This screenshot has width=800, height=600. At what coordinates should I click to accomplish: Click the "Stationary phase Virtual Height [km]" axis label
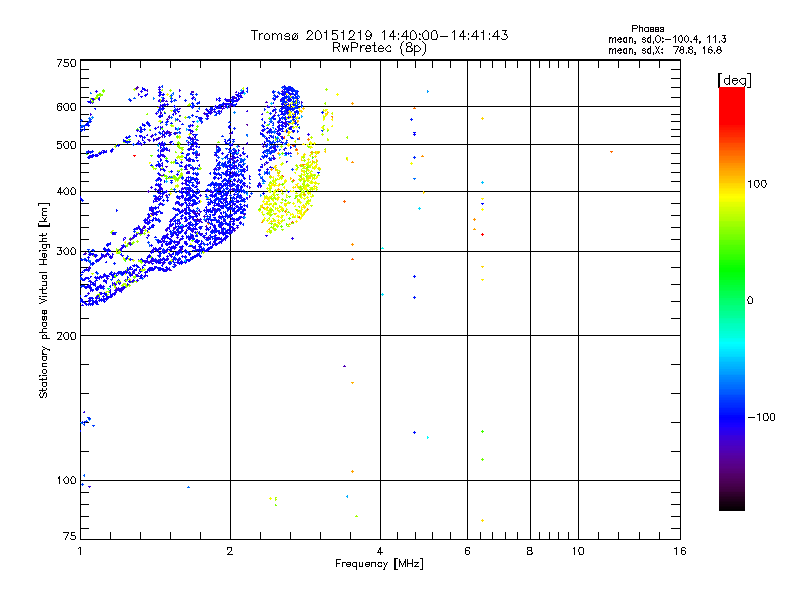click(44, 300)
